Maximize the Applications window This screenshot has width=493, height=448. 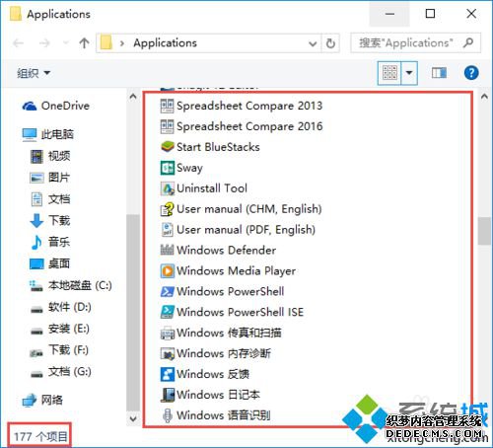[430, 14]
